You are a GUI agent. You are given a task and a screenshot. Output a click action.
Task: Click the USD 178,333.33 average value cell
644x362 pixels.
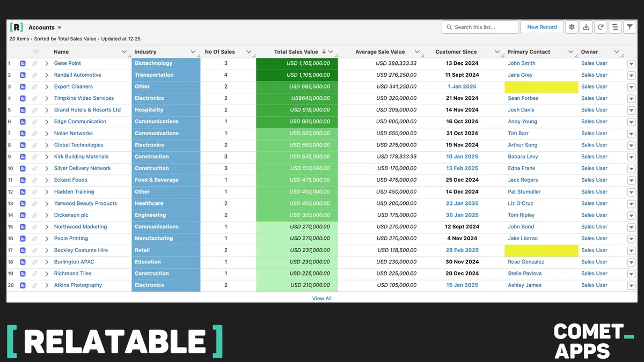pos(397,157)
